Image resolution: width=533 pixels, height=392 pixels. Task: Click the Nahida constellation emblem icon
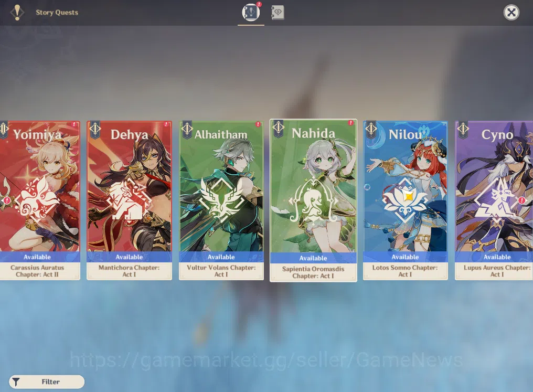[313, 200]
